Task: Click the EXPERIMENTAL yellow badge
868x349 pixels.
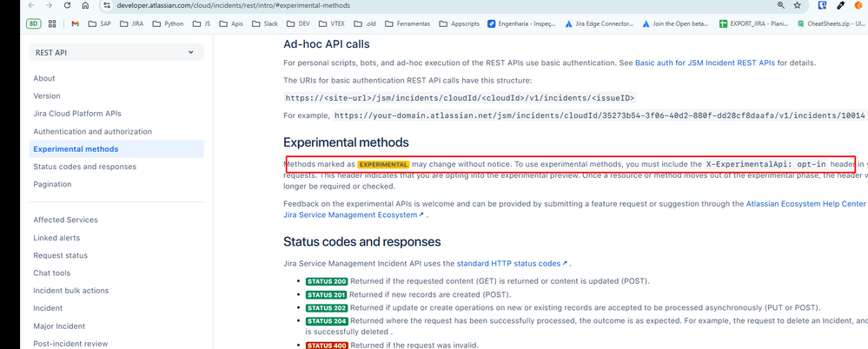Action: [x=383, y=165]
